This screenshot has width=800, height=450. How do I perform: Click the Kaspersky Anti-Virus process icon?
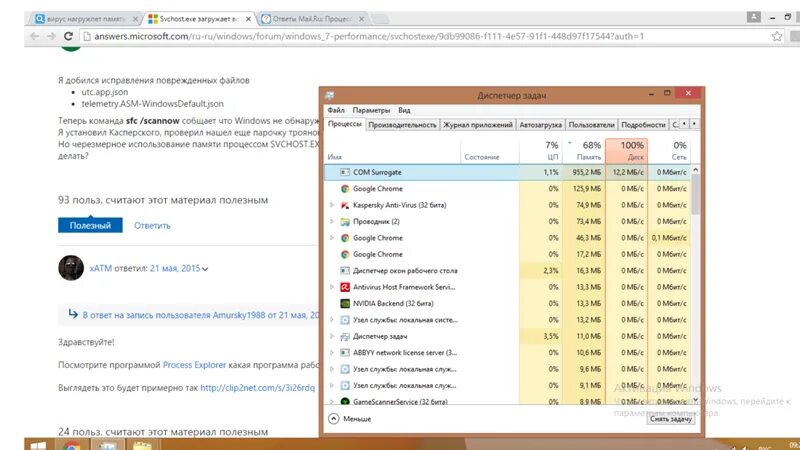(x=345, y=205)
